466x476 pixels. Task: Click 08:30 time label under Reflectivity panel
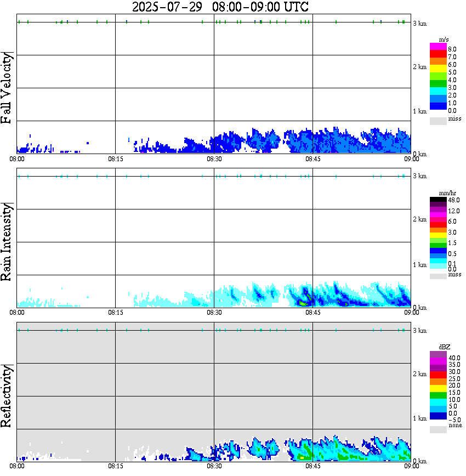click(x=214, y=466)
